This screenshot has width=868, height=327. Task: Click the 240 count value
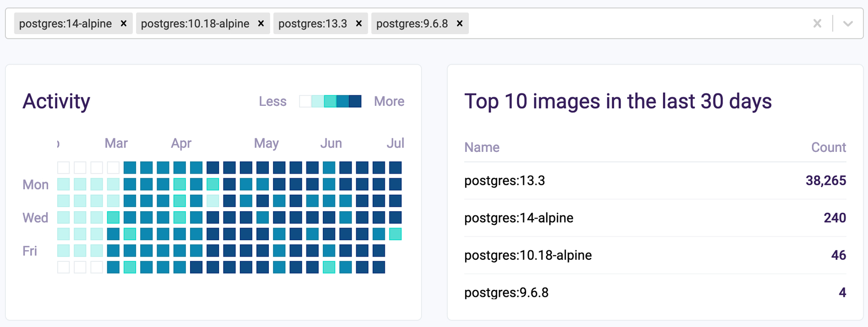click(x=835, y=218)
